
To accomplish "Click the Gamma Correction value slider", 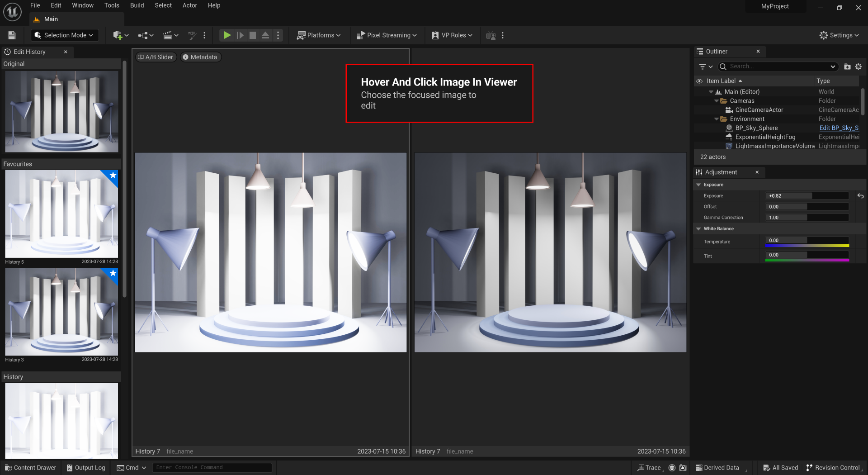I will (x=807, y=218).
